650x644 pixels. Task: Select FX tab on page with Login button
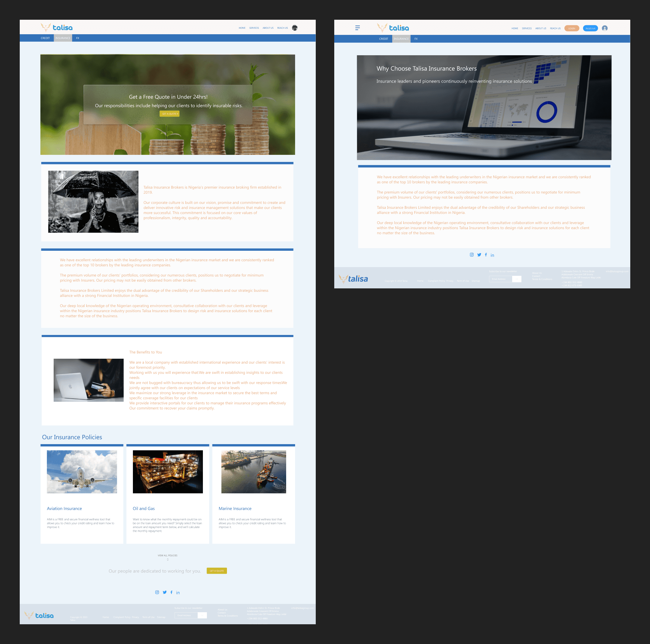click(416, 39)
